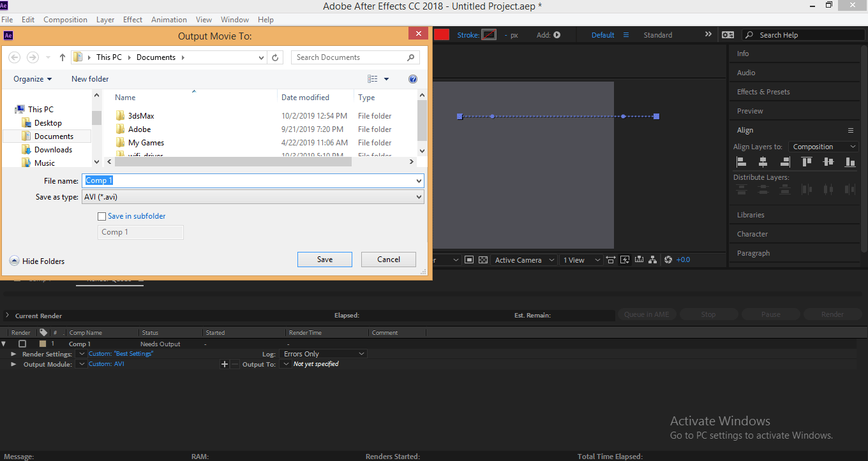The image size is (868, 461).
Task: Refresh the Documents folder listing
Action: [275, 57]
